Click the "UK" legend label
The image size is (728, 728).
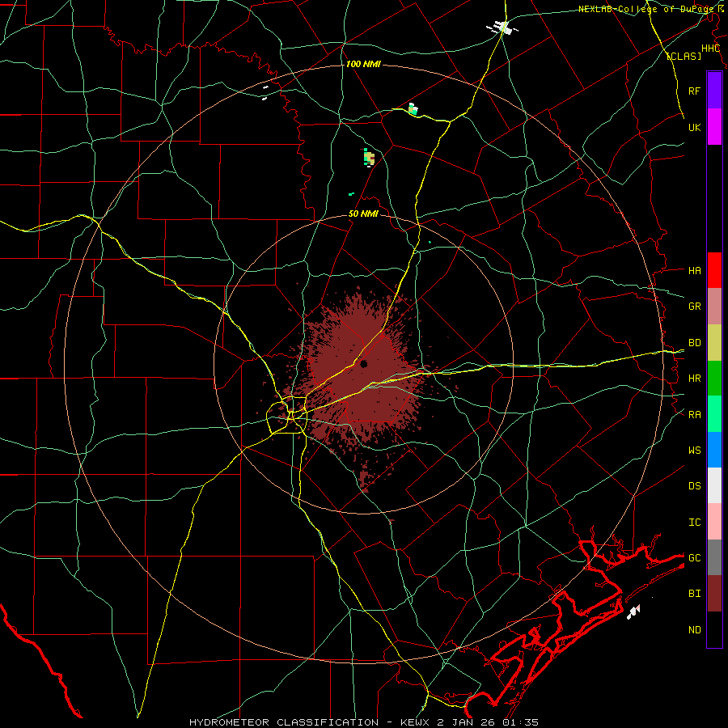694,127
